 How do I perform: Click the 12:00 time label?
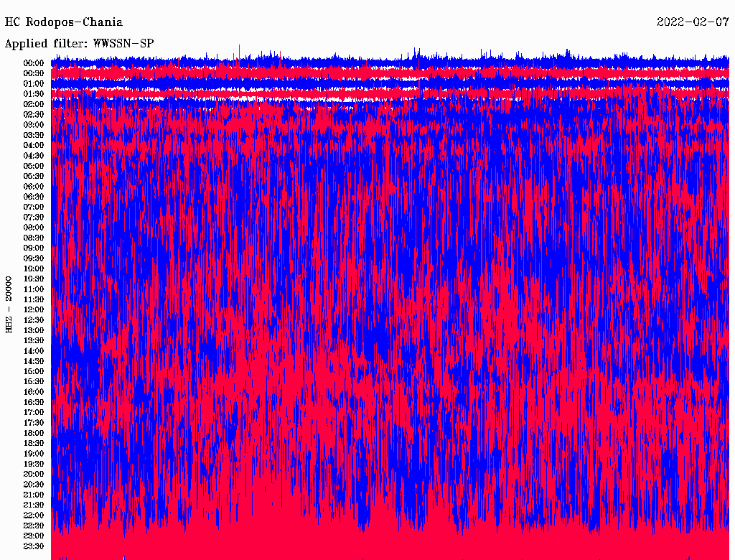pyautogui.click(x=34, y=310)
